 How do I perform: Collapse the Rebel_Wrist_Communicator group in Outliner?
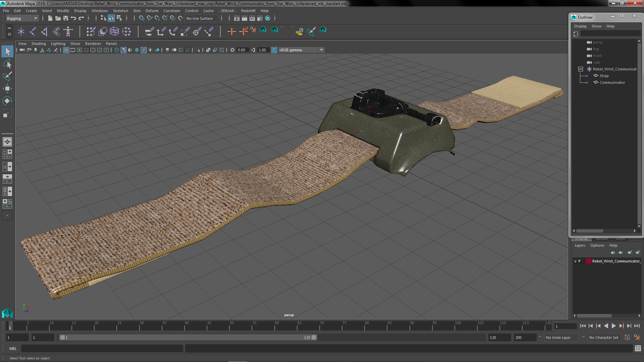[581, 69]
